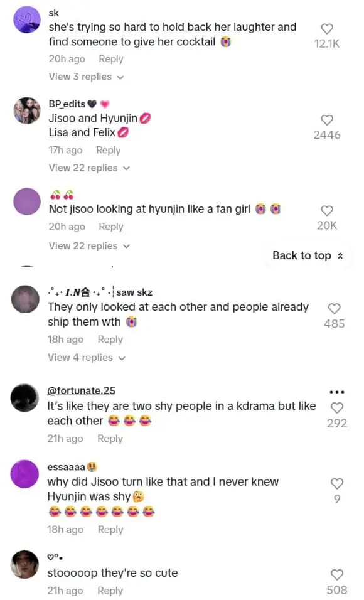Expand View 3 replies under sk's comment
This screenshot has height=600, width=364.
point(86,77)
